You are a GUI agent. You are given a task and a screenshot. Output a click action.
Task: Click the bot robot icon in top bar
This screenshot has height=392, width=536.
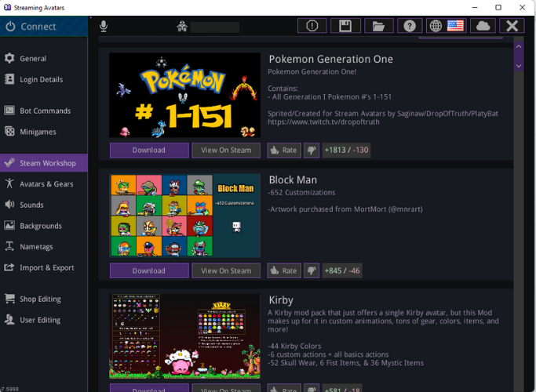182,27
